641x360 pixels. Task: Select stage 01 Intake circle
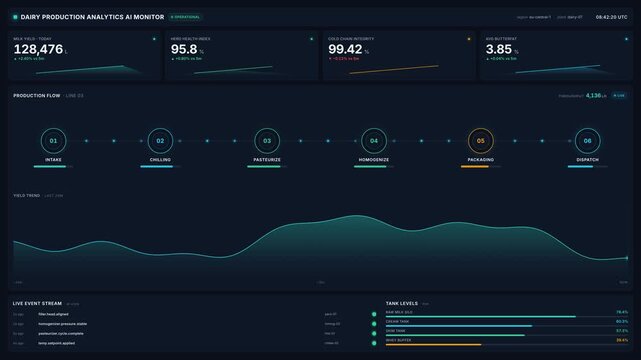(54, 141)
